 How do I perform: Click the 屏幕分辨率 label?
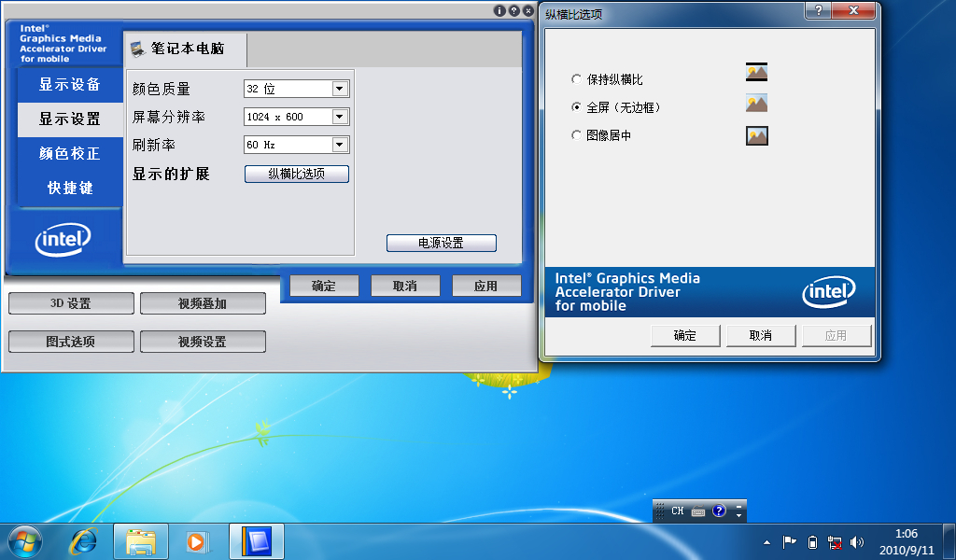(169, 117)
